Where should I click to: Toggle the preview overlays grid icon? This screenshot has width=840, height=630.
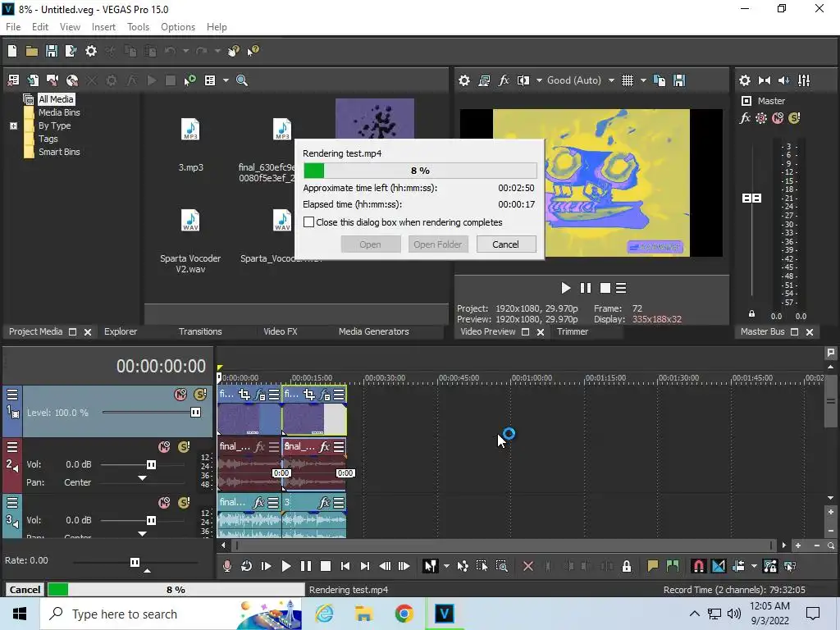click(x=628, y=80)
